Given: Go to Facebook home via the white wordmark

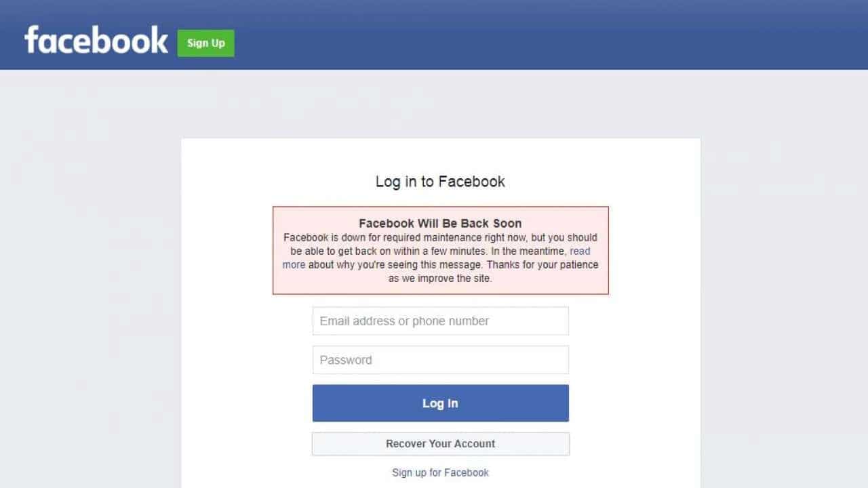Looking at the screenshot, I should (96, 41).
